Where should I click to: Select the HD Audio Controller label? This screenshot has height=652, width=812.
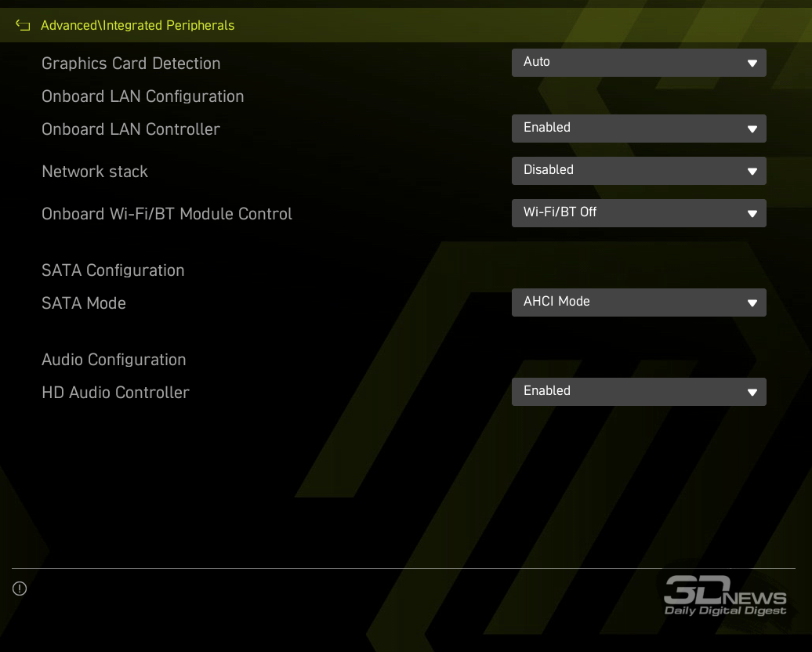[115, 393]
